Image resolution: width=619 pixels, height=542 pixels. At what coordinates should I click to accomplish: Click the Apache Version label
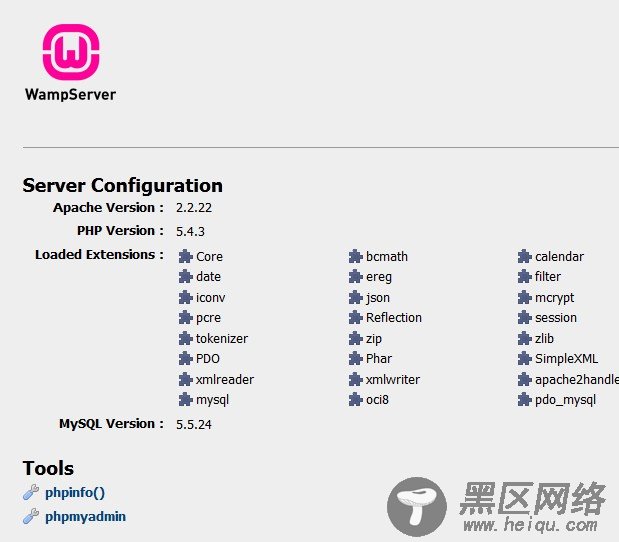109,208
